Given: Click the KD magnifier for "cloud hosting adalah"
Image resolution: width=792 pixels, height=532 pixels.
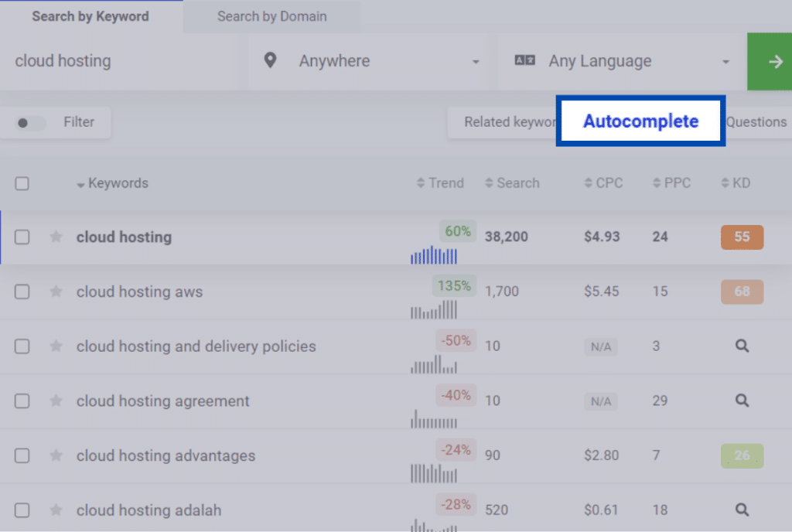Looking at the screenshot, I should click(x=742, y=510).
